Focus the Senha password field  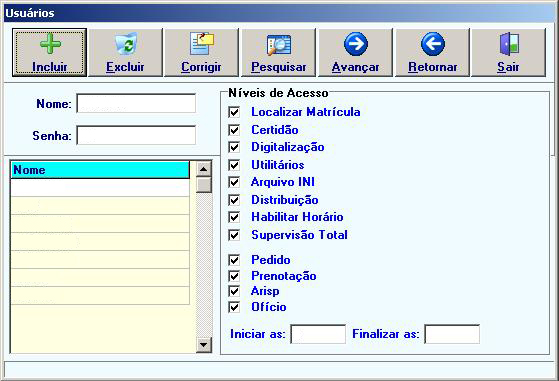pyautogui.click(x=136, y=135)
